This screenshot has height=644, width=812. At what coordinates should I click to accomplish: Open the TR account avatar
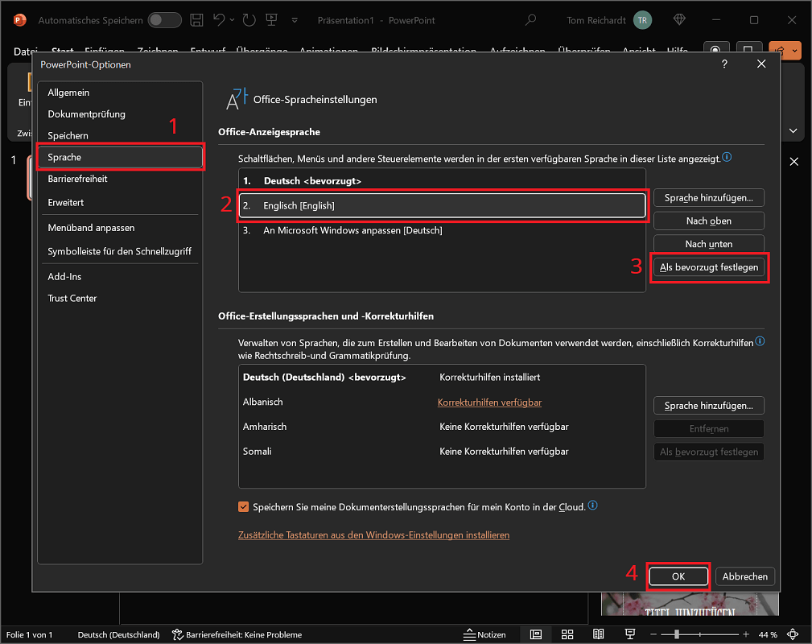642,20
